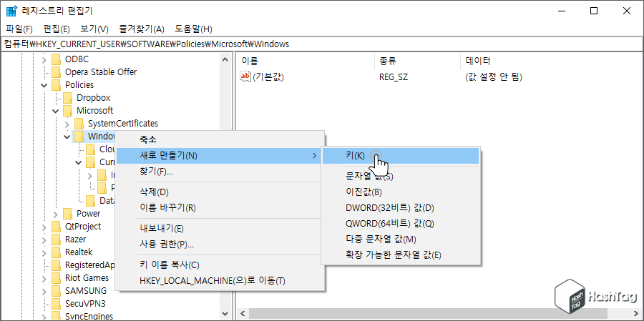Open the 파일(F) menu
The width and height of the screenshot is (644, 321).
pos(19,29)
